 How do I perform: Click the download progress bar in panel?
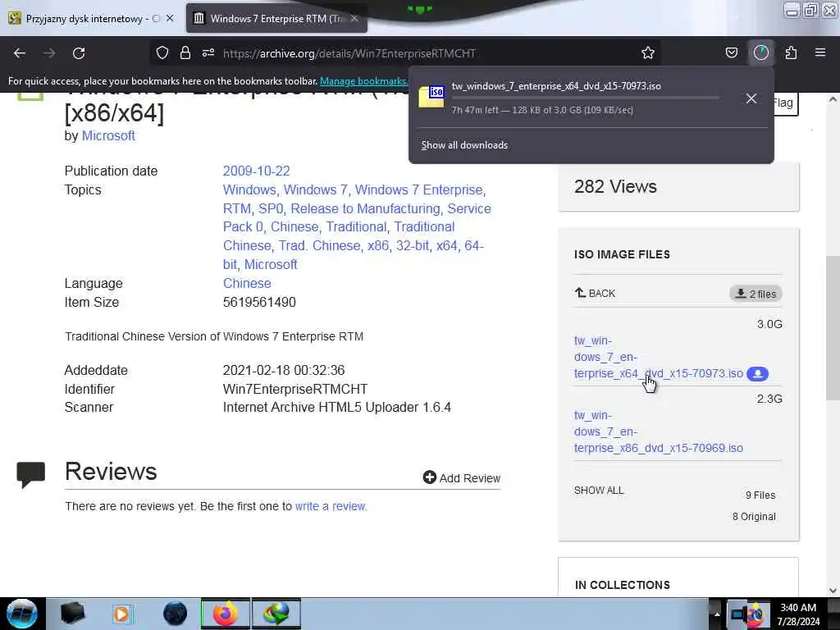click(x=586, y=98)
